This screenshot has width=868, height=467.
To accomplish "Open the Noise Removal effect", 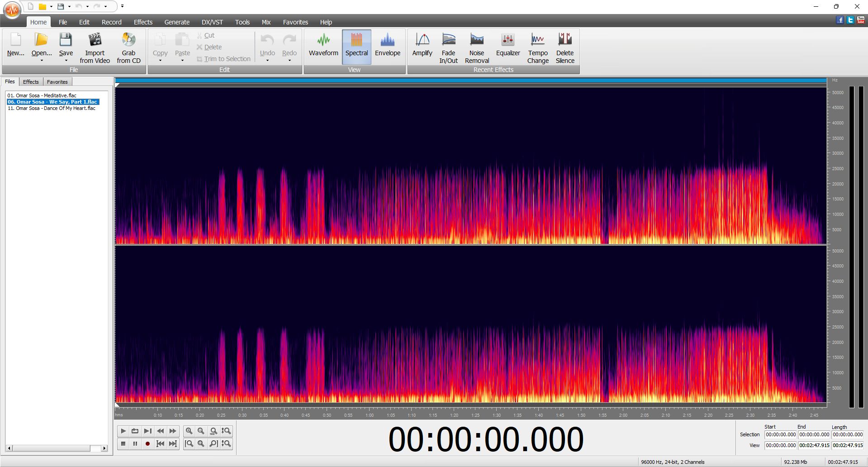I will point(477,48).
